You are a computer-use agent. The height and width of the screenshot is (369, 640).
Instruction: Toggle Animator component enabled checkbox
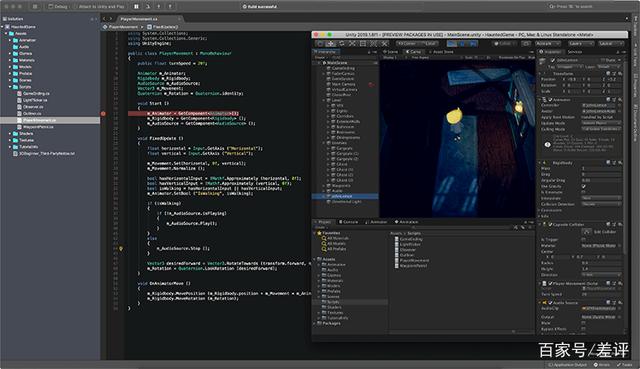550,100
